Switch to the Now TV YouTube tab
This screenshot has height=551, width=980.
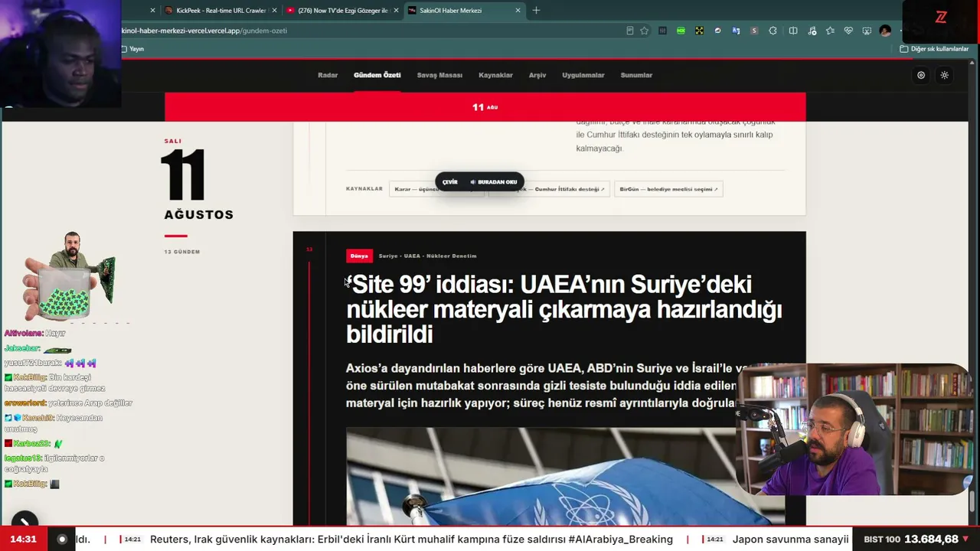pos(342,11)
